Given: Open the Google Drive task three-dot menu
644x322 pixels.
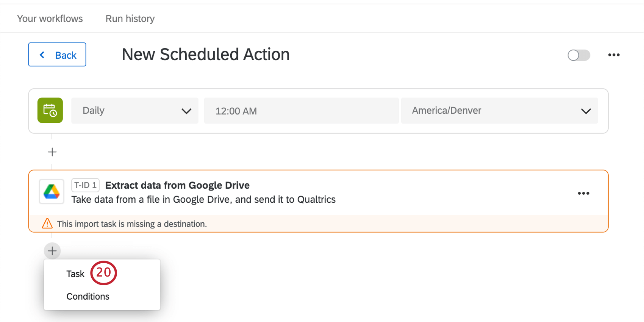Looking at the screenshot, I should (x=583, y=193).
